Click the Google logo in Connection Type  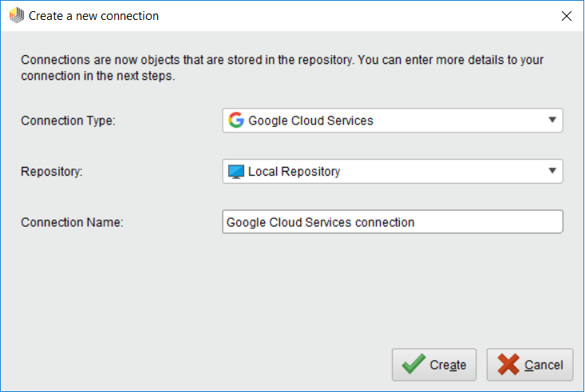[235, 121]
